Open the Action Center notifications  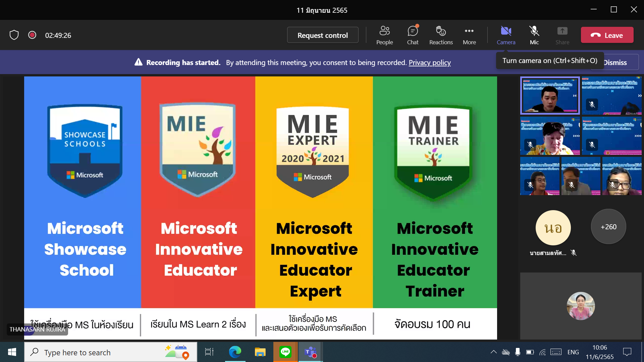pos(627,352)
